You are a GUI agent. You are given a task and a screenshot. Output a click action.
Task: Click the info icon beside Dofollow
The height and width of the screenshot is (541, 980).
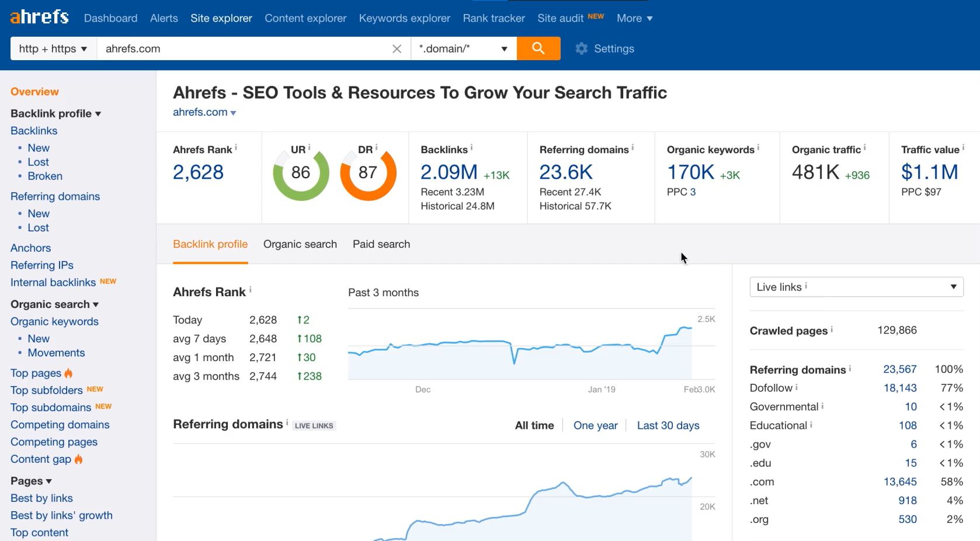796,387
